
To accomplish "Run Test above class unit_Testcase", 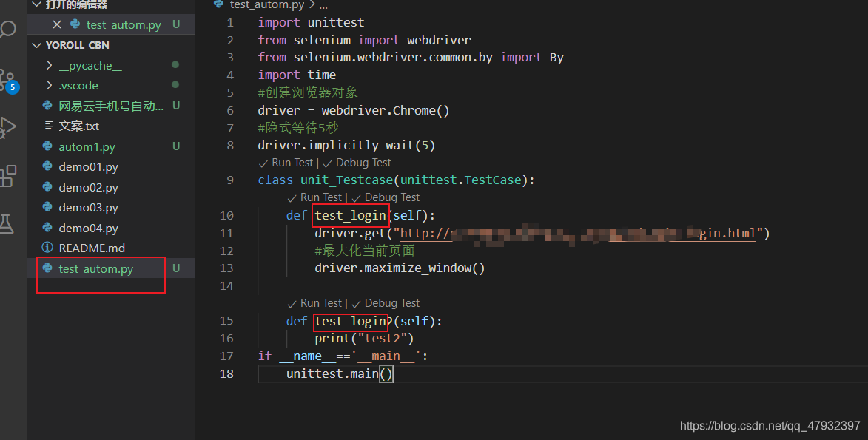I will [x=292, y=163].
